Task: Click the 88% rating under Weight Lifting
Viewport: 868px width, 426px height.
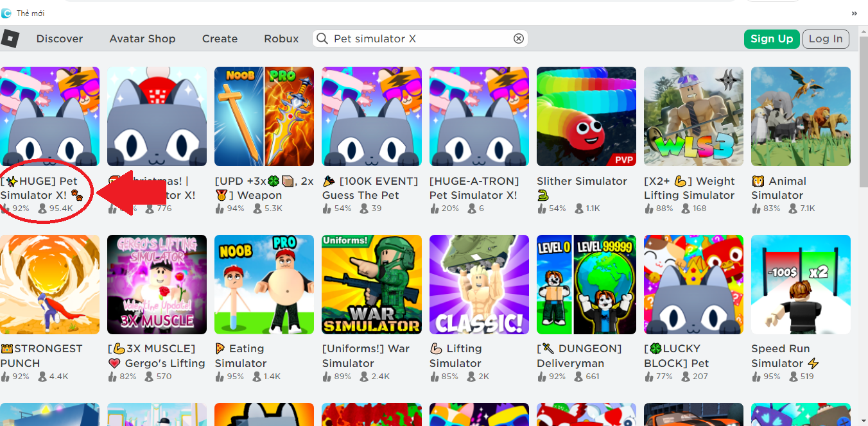Action: (659, 209)
